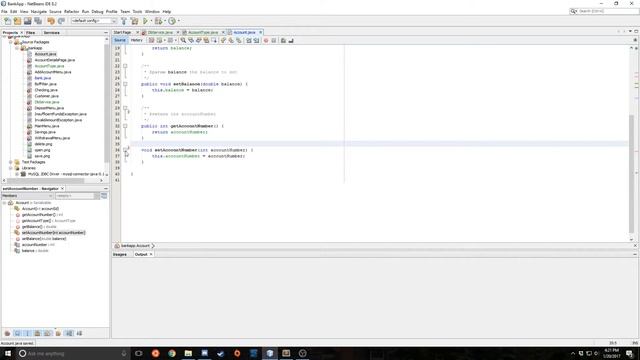Click the Projects panel horizontal scrollbar
640x360 pixels.
click(x=45, y=180)
